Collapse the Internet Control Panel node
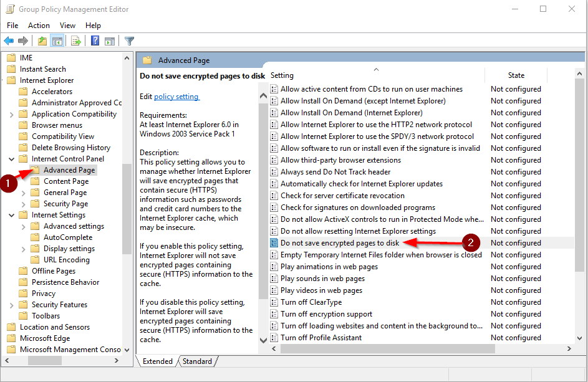Image resolution: width=588 pixels, height=382 pixels. [x=11, y=158]
